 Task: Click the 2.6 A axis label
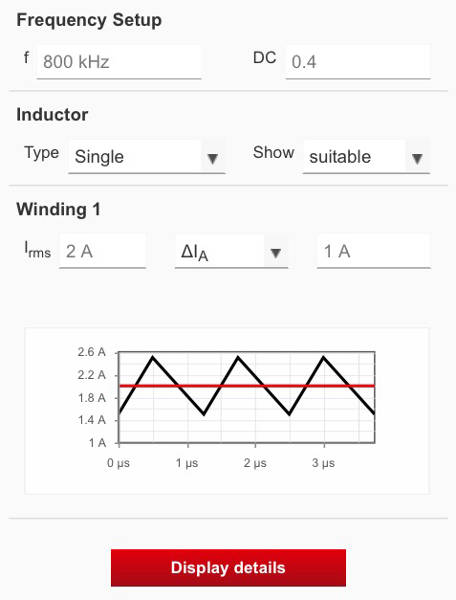pyautogui.click(x=91, y=352)
